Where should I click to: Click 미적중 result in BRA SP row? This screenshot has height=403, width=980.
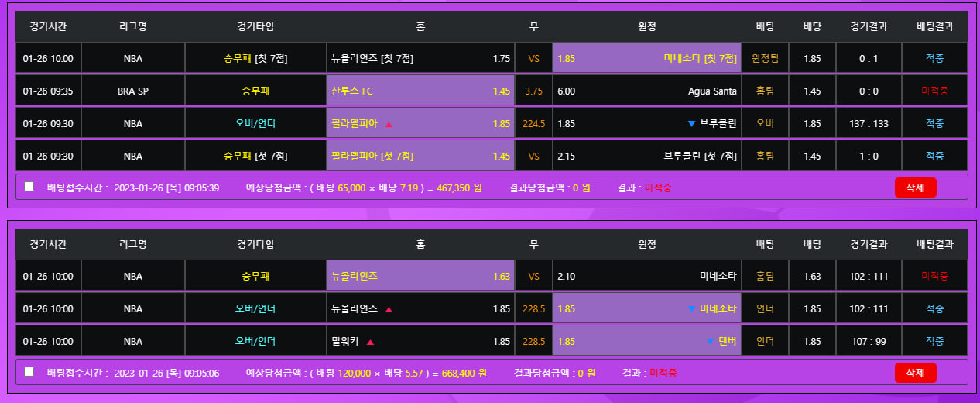coord(934,91)
